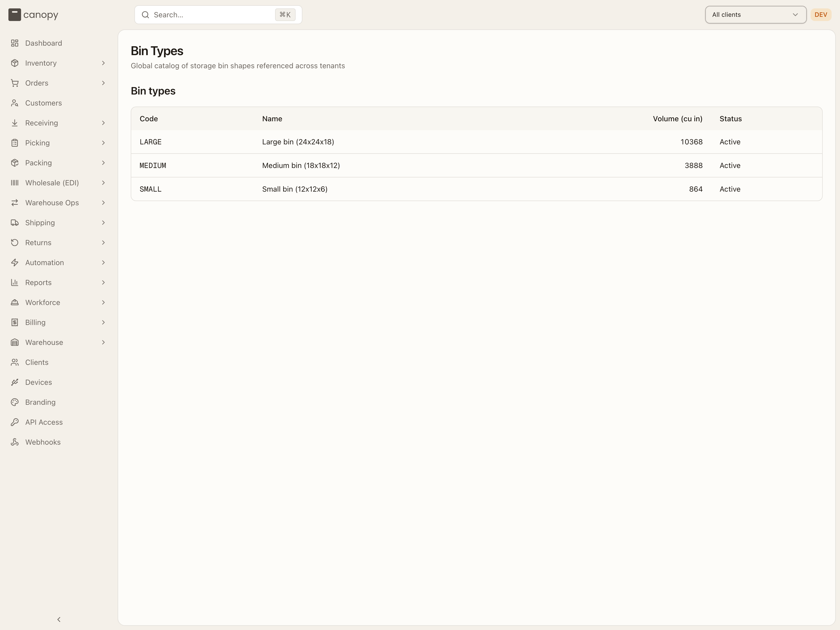Click Active status in SMALL row
The width and height of the screenshot is (840, 630).
730,189
